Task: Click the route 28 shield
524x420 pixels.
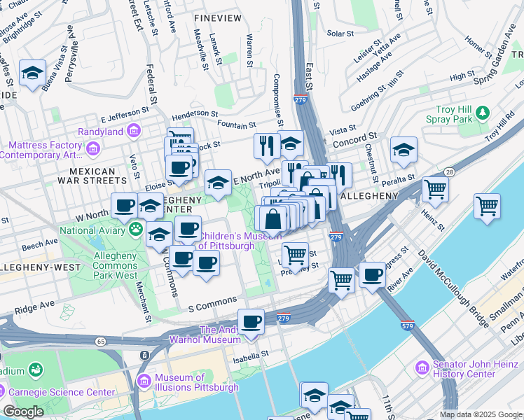Action: coord(450,172)
